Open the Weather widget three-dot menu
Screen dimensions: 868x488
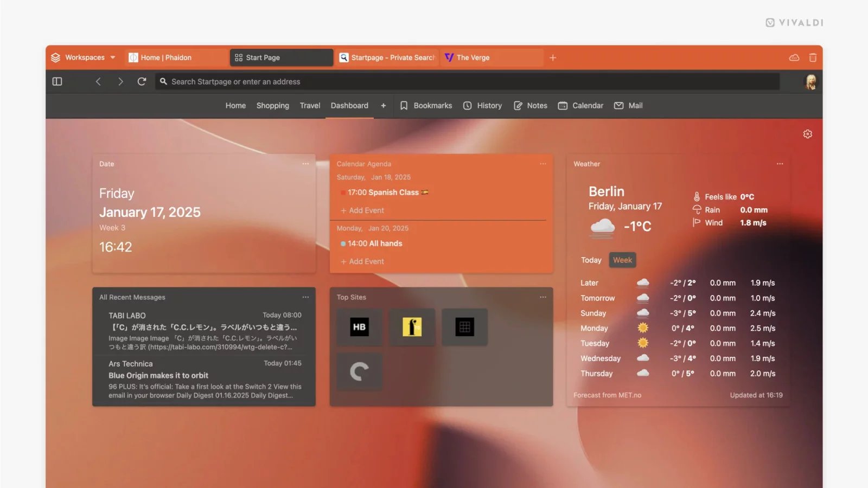[780, 163]
